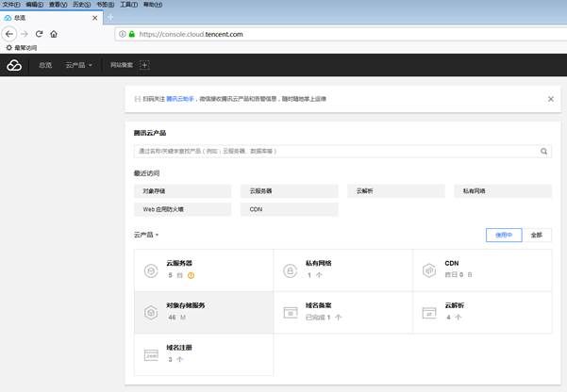Reload the page with the refresh button
Viewport: 567px width, 392px height.
(x=39, y=34)
